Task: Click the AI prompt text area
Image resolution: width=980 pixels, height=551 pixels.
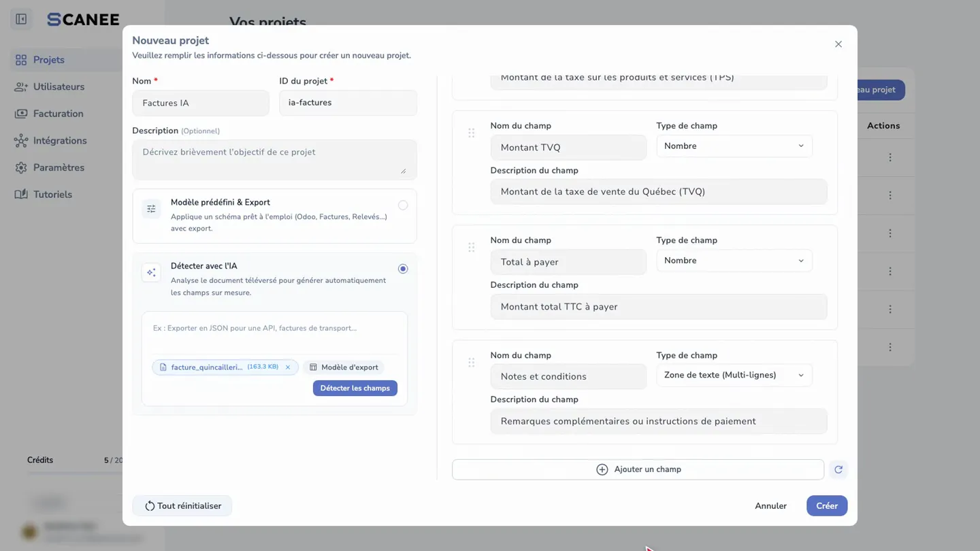Action: (x=274, y=333)
